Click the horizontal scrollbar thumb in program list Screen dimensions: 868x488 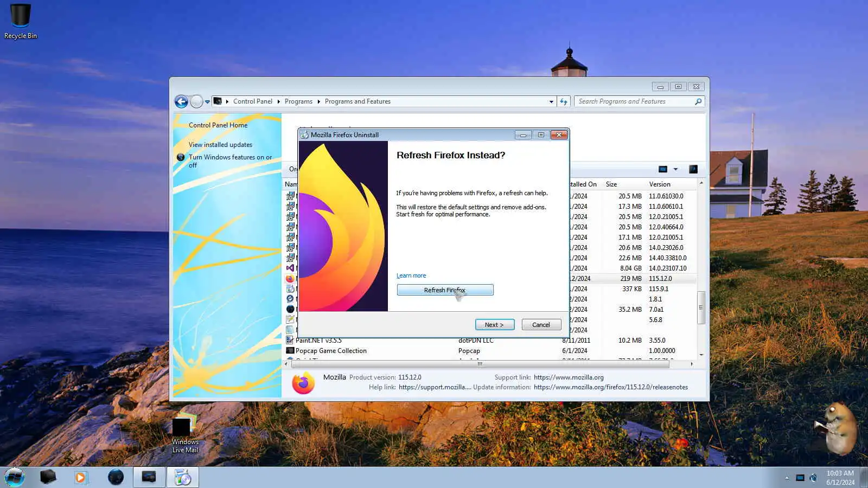(x=480, y=364)
